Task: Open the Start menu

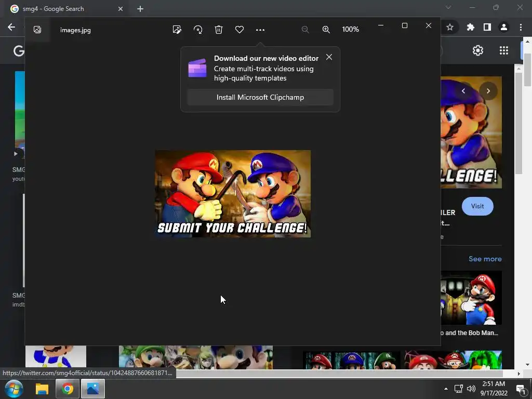Action: pyautogui.click(x=14, y=389)
